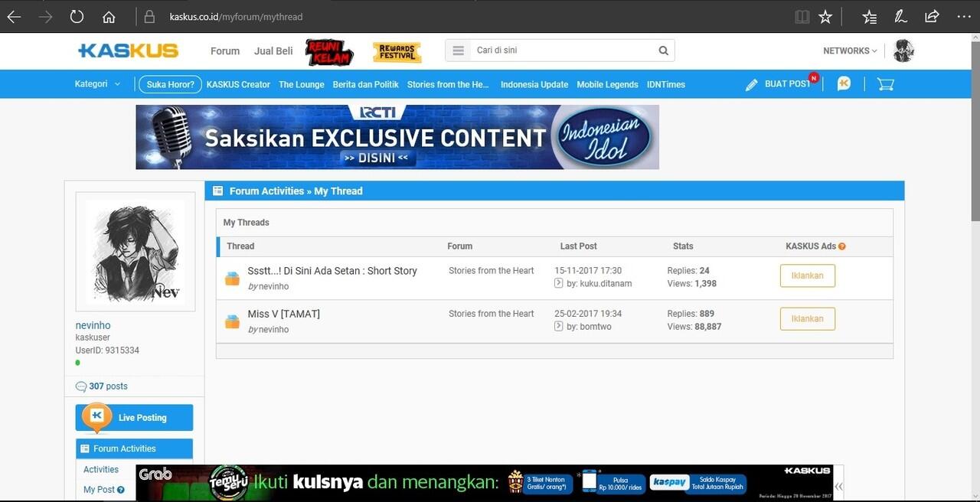Collapse bottom ad with double chevron
Viewport: 980px width, 502px height.
click(x=839, y=486)
